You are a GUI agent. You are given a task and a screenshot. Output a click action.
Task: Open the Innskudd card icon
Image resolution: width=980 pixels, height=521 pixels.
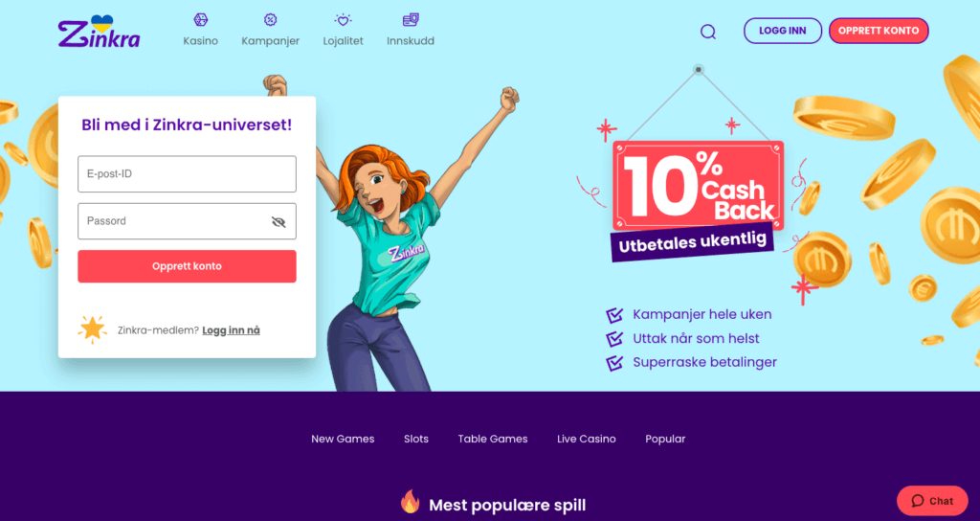(411, 20)
